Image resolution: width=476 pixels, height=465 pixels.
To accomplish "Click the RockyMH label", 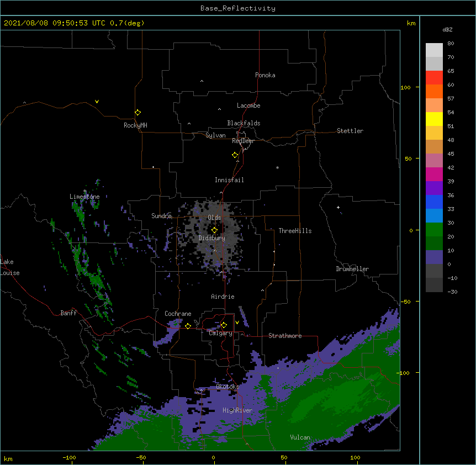I will (x=135, y=125).
